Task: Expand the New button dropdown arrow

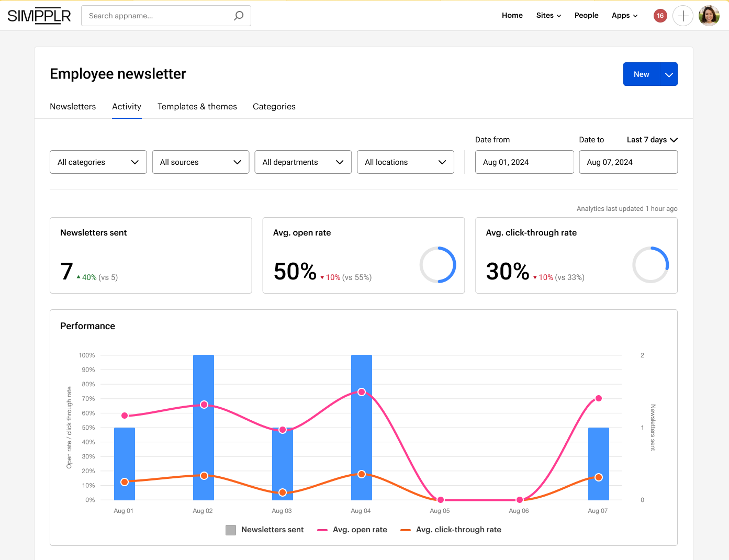Action: click(x=669, y=74)
